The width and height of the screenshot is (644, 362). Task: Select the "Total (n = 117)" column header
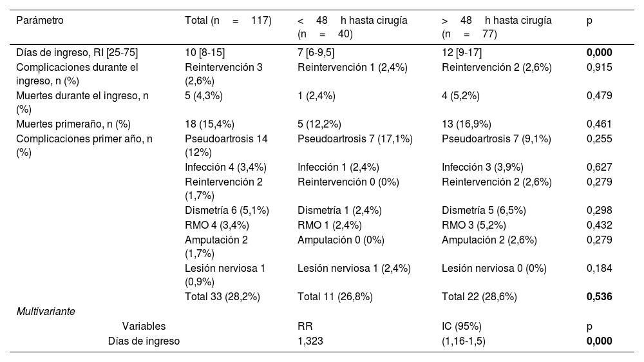228,21
